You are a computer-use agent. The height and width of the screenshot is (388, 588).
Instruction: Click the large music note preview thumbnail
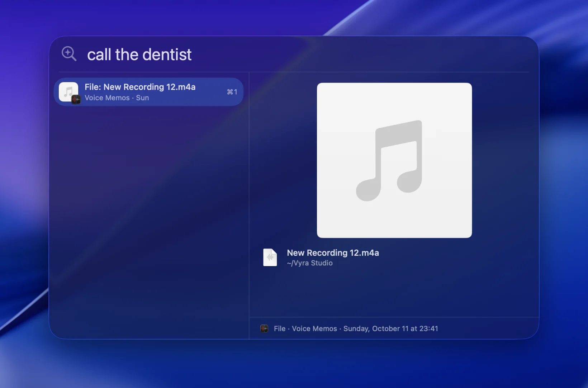click(394, 160)
